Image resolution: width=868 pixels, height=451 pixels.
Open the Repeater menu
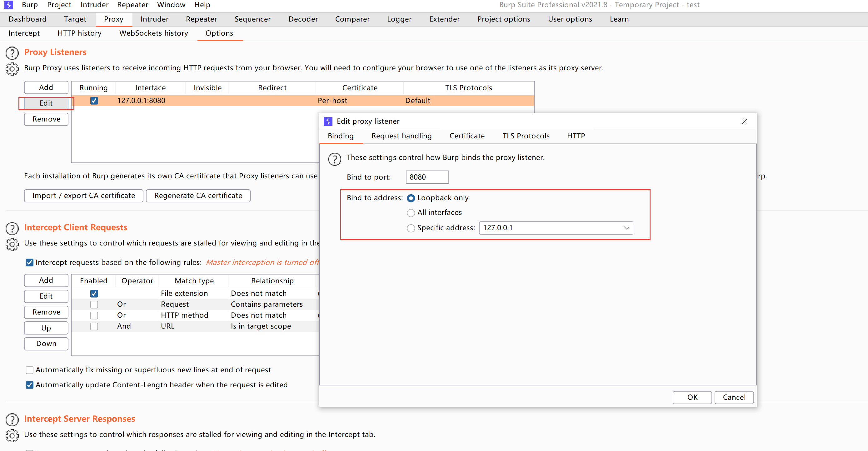point(132,5)
